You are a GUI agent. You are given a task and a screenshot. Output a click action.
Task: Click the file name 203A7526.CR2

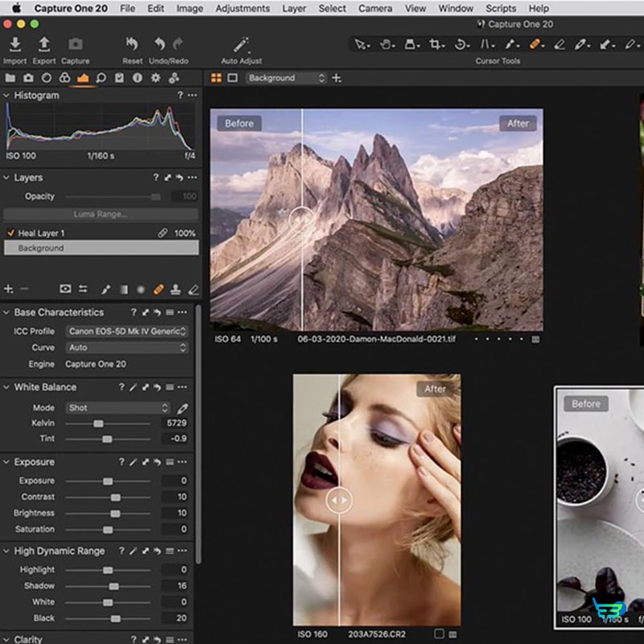coord(377,634)
